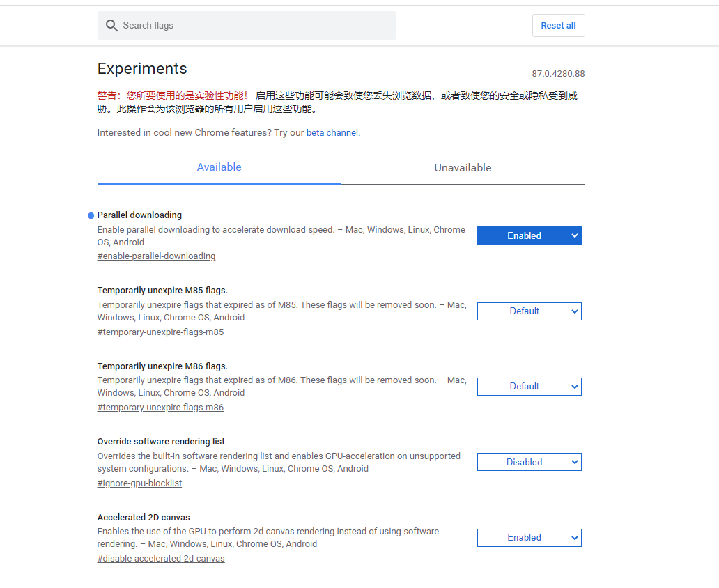Open Parallel downloading Enabled dropdown
The width and height of the screenshot is (719, 588).
tap(529, 235)
